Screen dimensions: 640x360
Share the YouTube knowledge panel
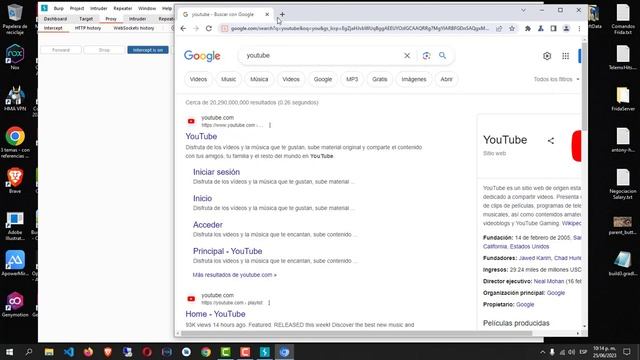coord(551,141)
